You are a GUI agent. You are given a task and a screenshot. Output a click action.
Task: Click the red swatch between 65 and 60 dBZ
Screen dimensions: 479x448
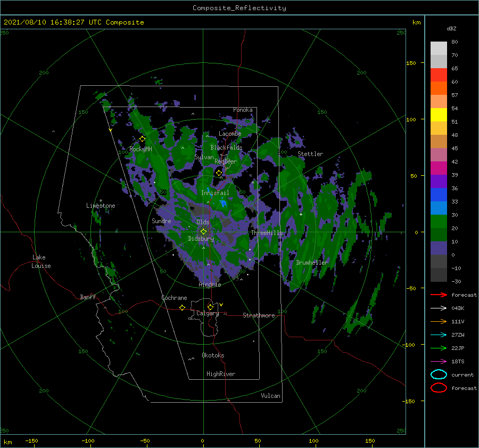[439, 75]
